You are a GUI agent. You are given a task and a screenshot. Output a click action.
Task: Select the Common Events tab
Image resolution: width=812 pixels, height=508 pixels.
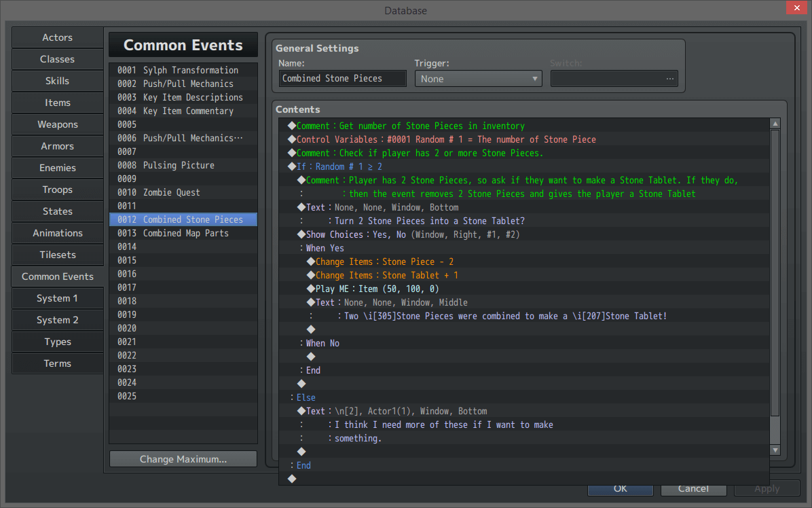[58, 276]
